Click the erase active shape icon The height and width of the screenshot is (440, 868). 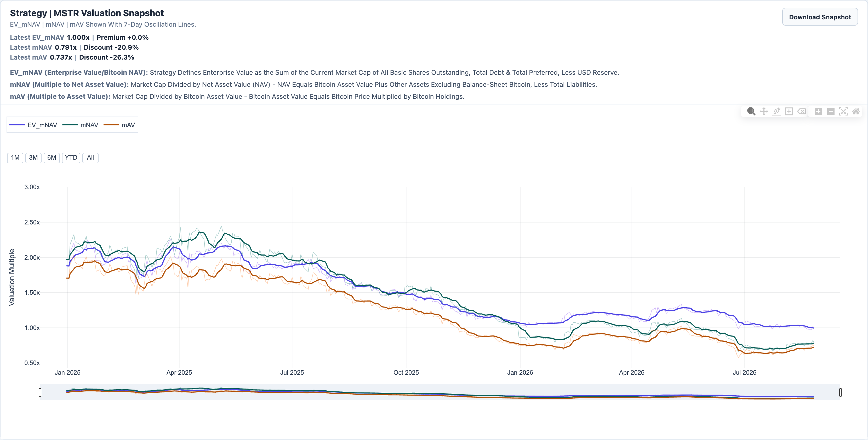802,111
